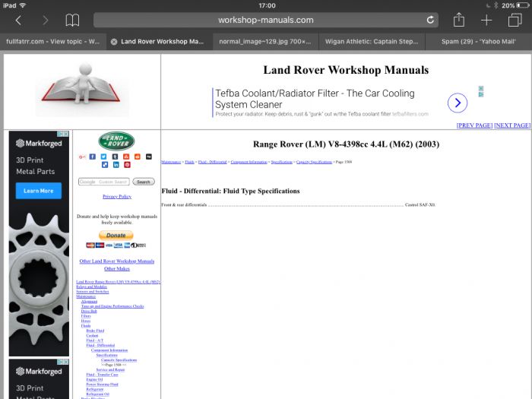Open the Tefba AdChoices info icon

click(481, 95)
